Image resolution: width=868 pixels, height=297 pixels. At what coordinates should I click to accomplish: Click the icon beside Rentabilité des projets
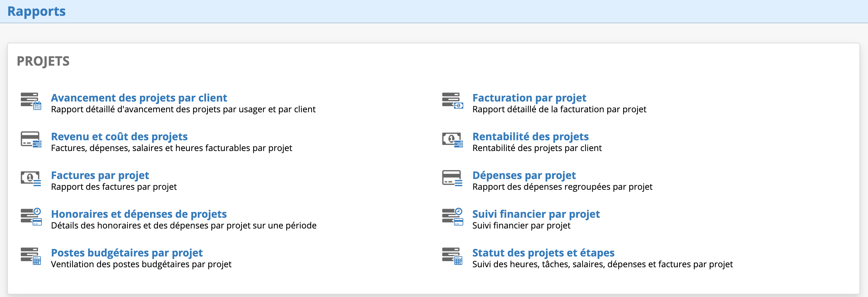pos(452,140)
